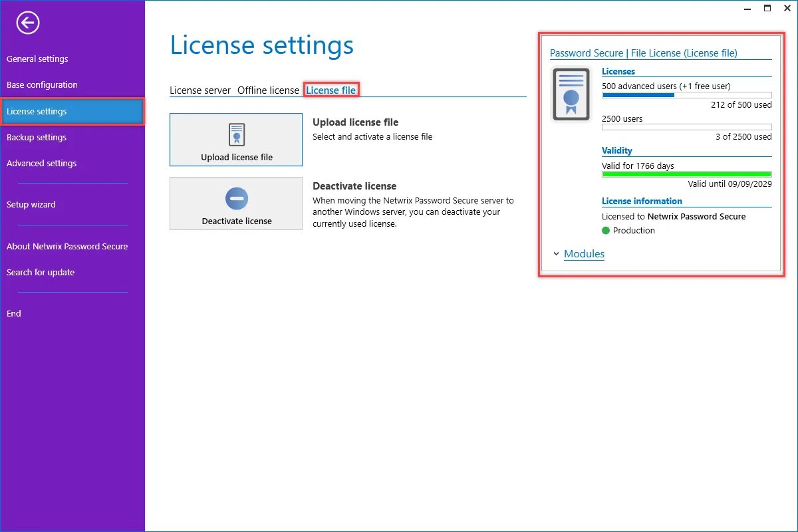Close the License settings window
Screen dimensions: 798x532
coord(788,8)
